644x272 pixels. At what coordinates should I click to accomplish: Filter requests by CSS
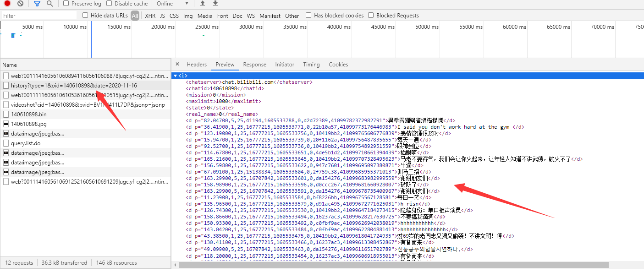point(174,16)
